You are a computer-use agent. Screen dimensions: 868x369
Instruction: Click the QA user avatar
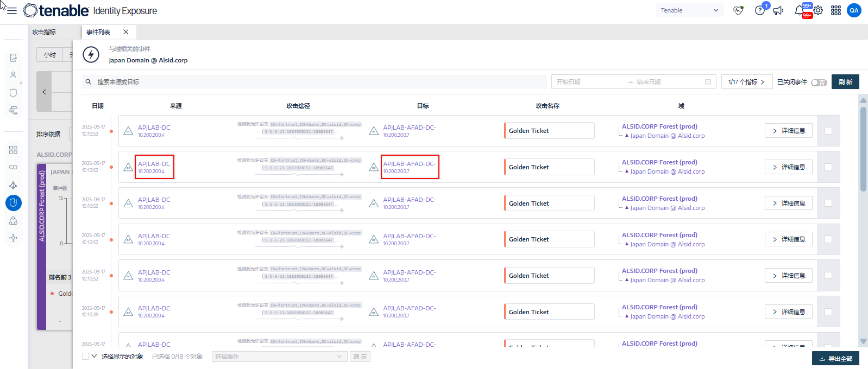click(x=854, y=10)
